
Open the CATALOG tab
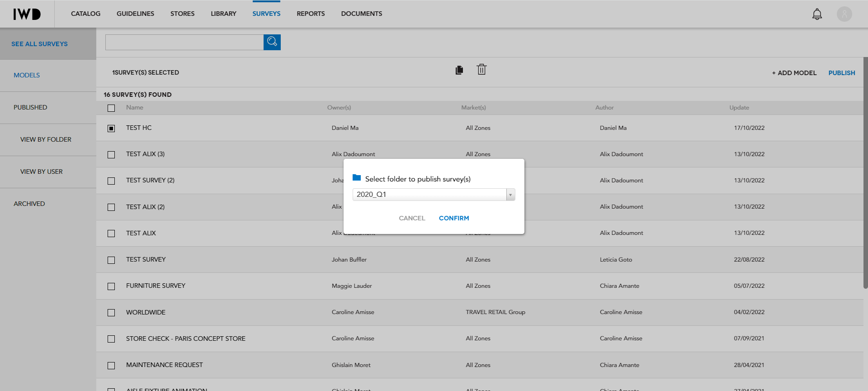85,14
